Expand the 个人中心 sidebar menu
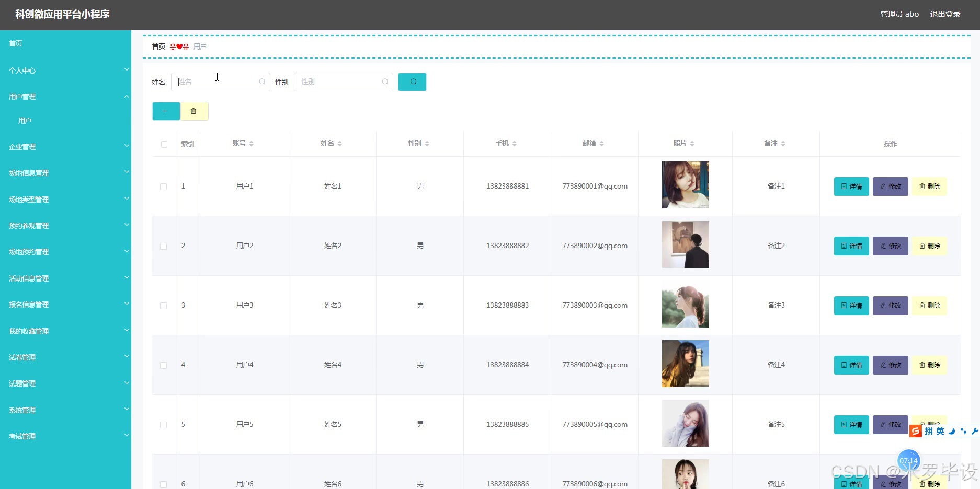This screenshot has height=489, width=980. [x=65, y=71]
